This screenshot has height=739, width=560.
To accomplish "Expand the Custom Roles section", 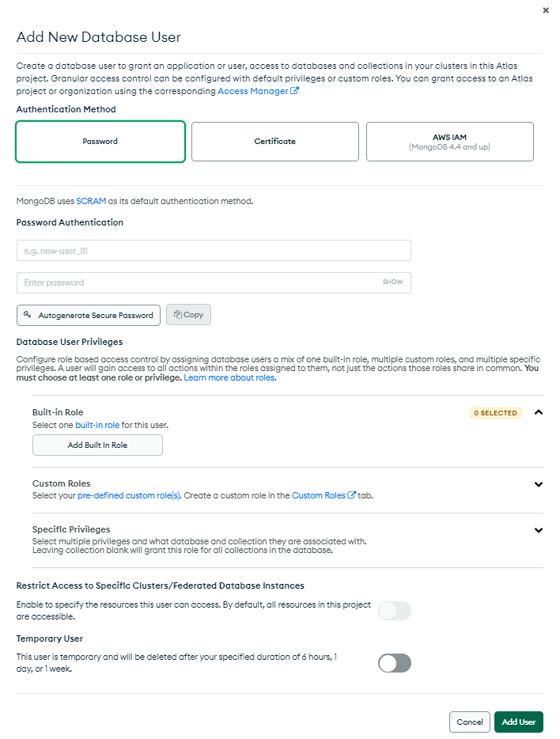I will click(539, 484).
